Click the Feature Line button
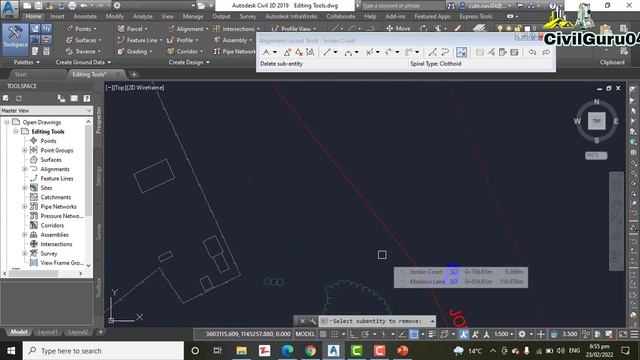 pyautogui.click(x=139, y=40)
